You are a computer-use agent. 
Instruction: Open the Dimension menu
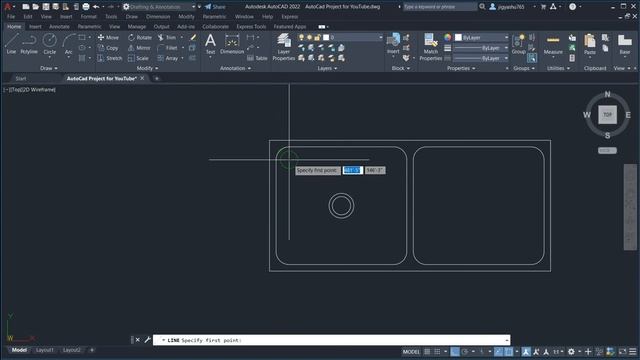158,17
